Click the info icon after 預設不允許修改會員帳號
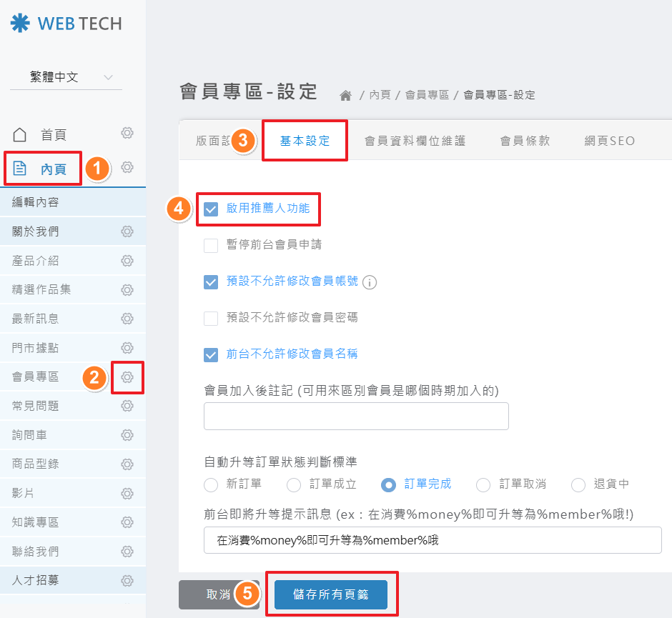672x618 pixels. point(370,282)
